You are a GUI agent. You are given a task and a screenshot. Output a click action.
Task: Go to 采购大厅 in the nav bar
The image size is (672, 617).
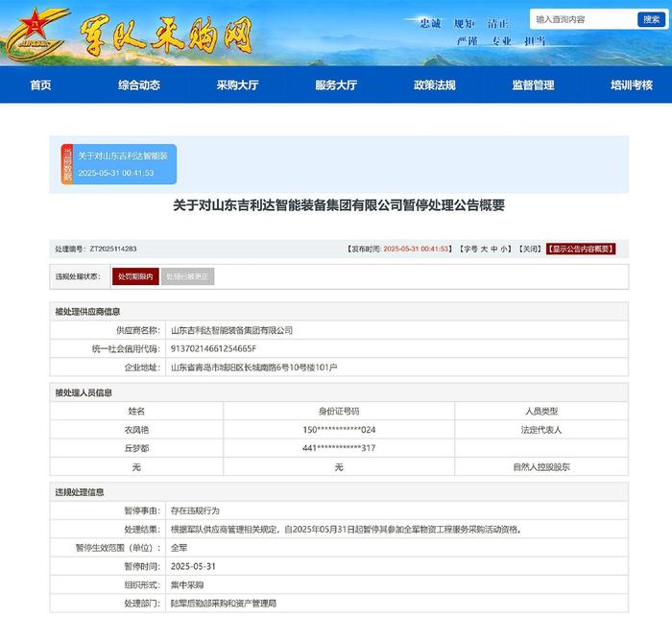(x=237, y=84)
